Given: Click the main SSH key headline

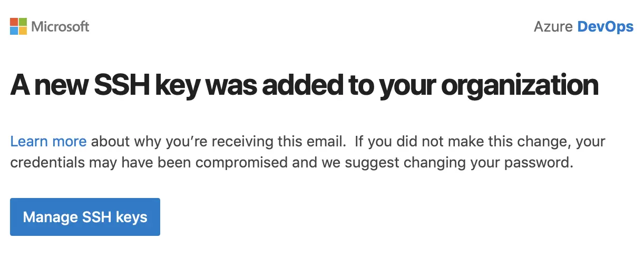Looking at the screenshot, I should tap(304, 85).
